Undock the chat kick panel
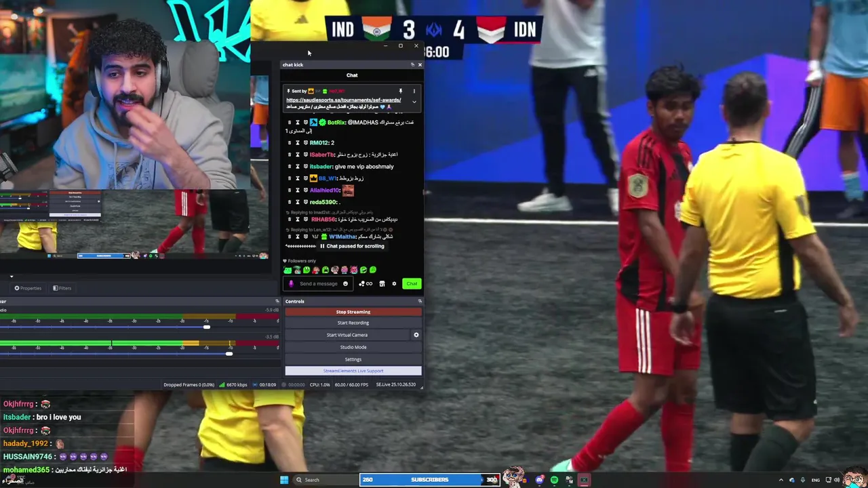Screen dimensions: 868x488 [412, 64]
